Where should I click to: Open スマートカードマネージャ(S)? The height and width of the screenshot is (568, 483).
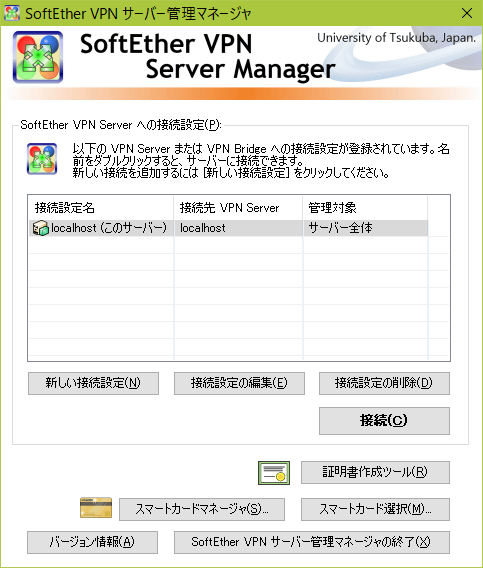(202, 509)
